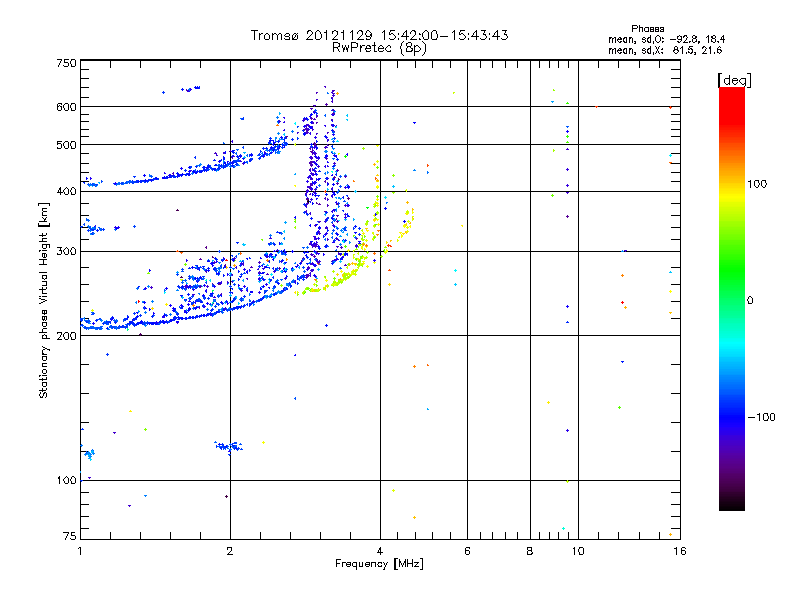Click the Phases mean, sd,O statistics line
Image resolution: width=800 pixels, height=600 pixels.
click(x=666, y=39)
